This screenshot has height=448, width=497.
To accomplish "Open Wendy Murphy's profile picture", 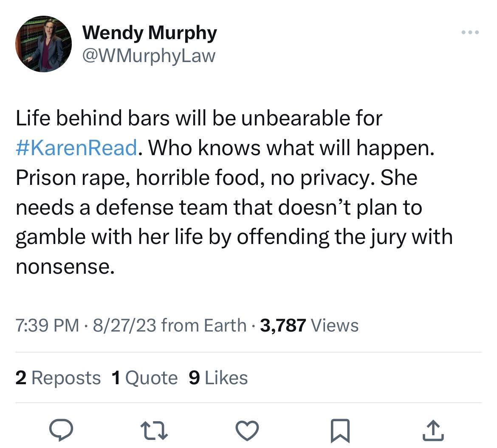I will click(x=43, y=44).
